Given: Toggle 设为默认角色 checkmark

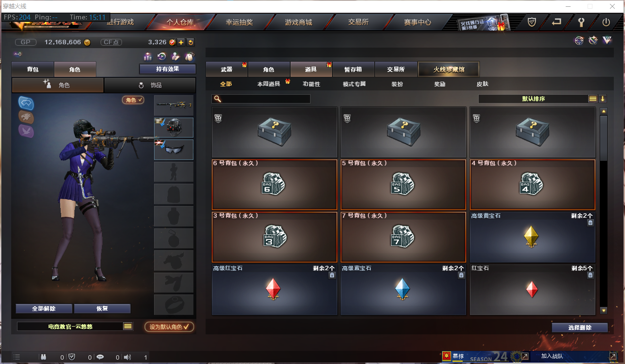Looking at the screenshot, I should pyautogui.click(x=170, y=327).
